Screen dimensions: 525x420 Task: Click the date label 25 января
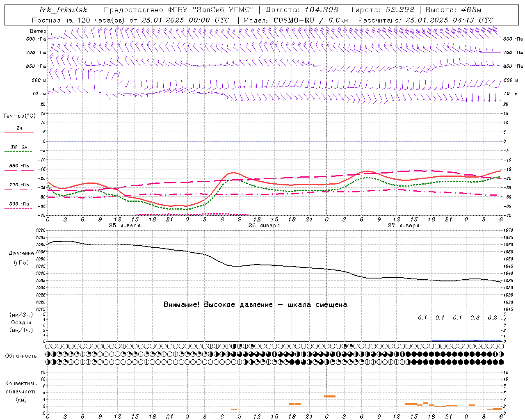click(x=124, y=226)
